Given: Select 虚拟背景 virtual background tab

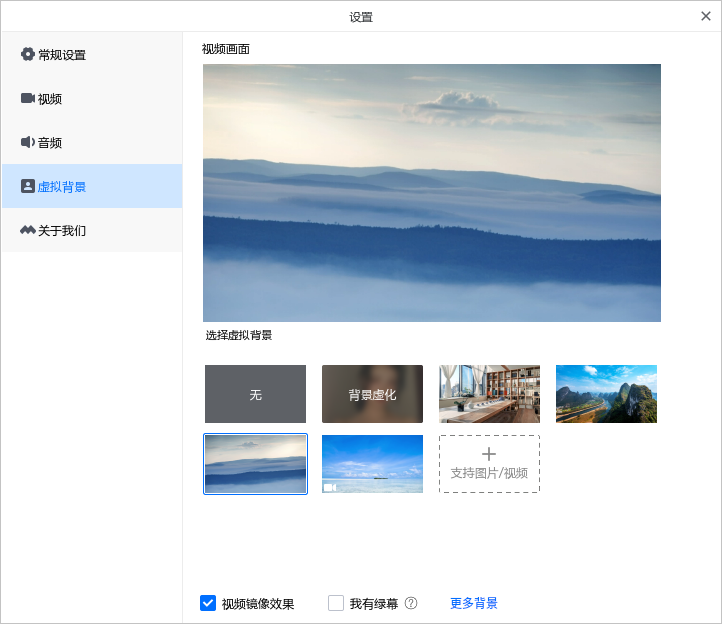Looking at the screenshot, I should pos(92,186).
